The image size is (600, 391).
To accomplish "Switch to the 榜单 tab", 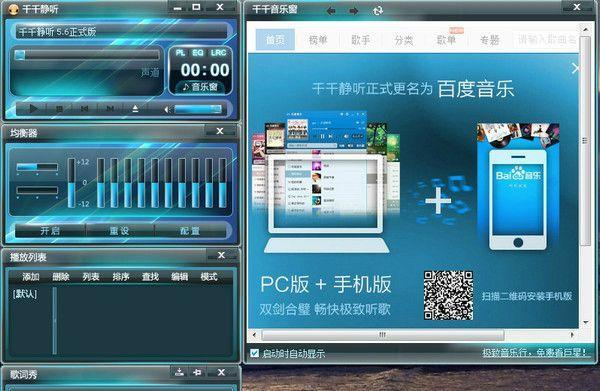I will (x=318, y=39).
